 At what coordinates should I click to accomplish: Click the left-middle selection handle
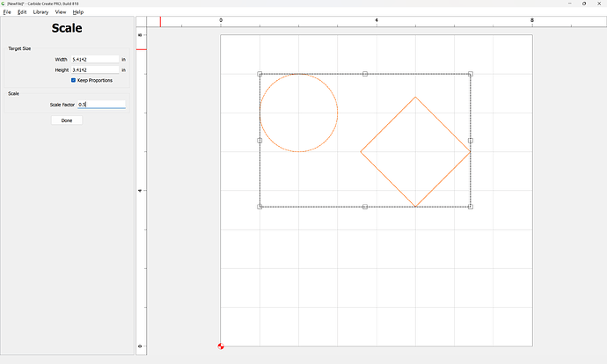click(x=260, y=140)
